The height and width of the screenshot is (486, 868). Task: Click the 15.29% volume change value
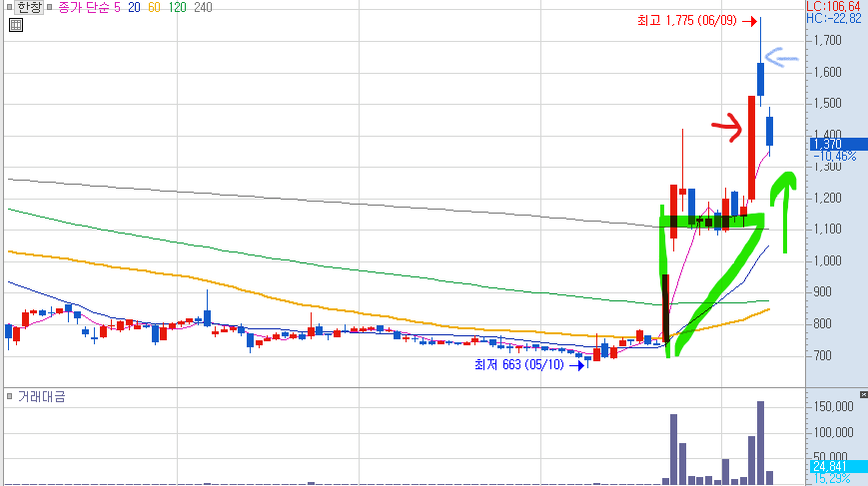tap(832, 478)
